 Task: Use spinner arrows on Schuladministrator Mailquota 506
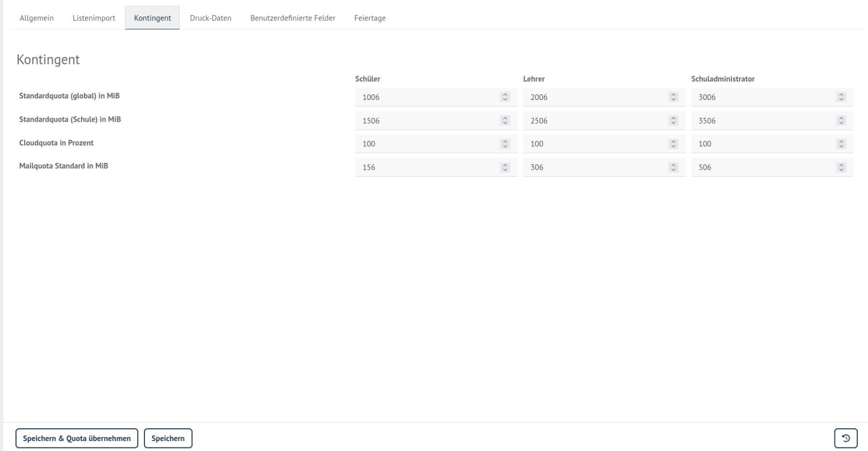point(841,167)
